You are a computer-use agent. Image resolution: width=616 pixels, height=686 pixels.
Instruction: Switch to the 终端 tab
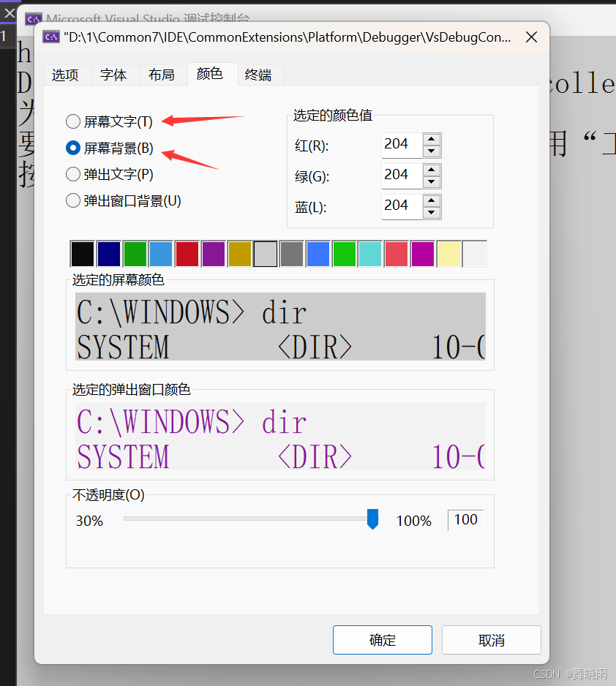(260, 74)
